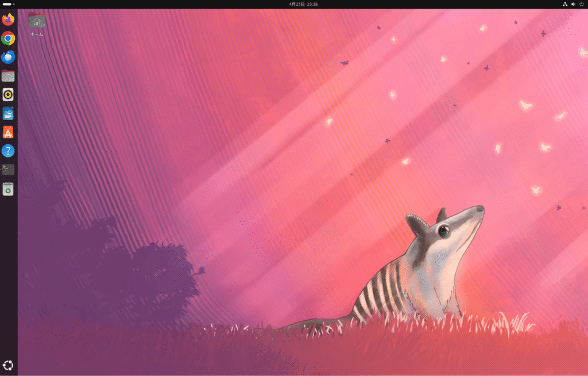Click the wired network status icon

(x=564, y=4)
